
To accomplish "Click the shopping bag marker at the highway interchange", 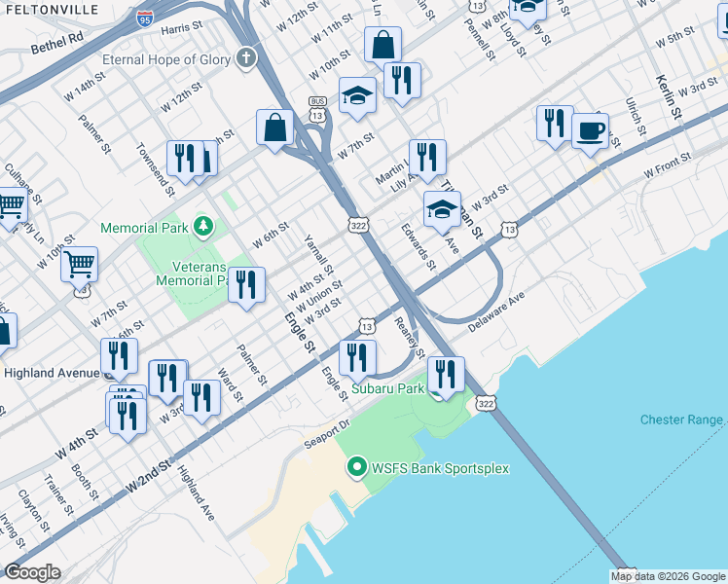I will (274, 128).
